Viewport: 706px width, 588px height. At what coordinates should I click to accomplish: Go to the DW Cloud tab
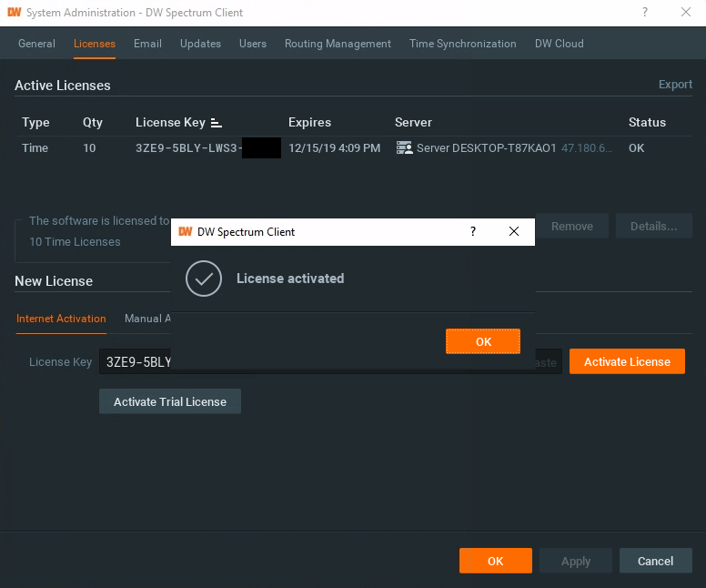(x=560, y=44)
